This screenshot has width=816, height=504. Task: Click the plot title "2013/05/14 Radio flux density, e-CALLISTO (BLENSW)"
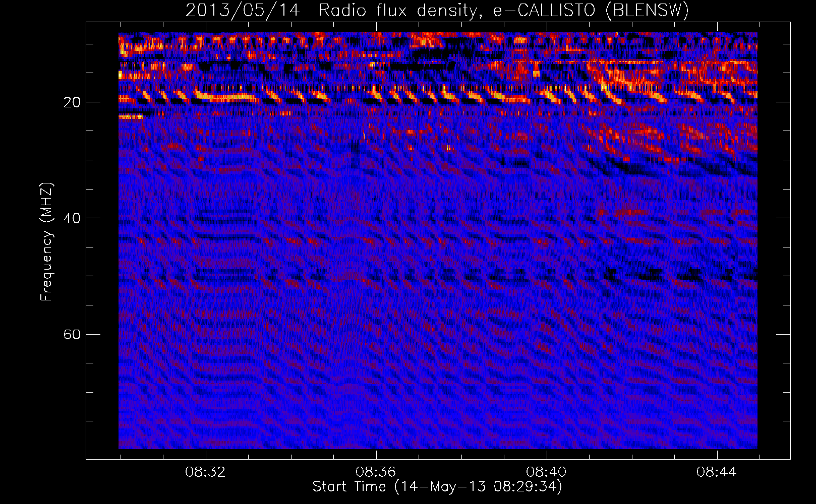tap(437, 11)
